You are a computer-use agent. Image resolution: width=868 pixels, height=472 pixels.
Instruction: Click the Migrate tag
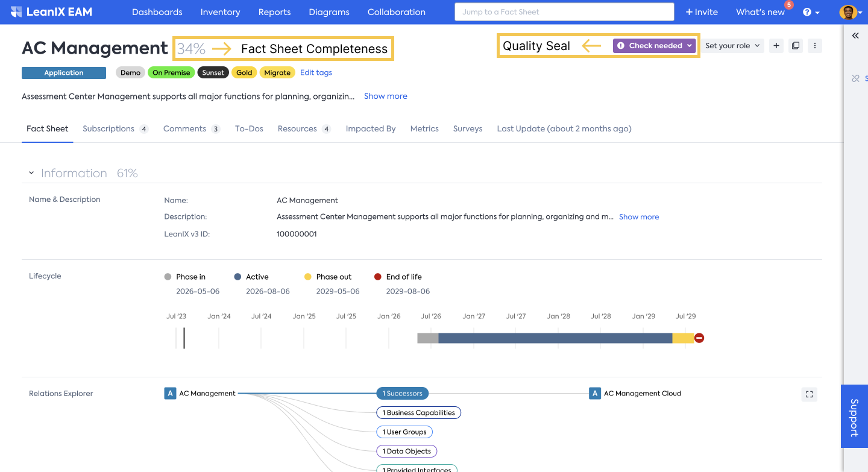277,72
